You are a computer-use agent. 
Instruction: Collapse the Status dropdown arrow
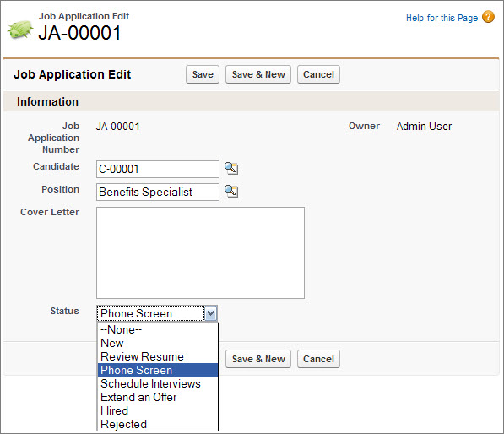click(210, 313)
